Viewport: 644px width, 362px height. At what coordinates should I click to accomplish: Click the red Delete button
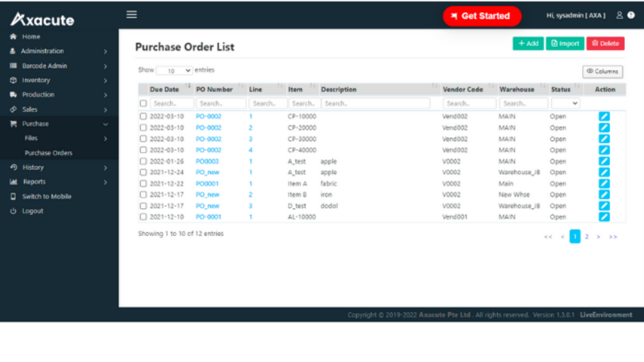(x=605, y=44)
